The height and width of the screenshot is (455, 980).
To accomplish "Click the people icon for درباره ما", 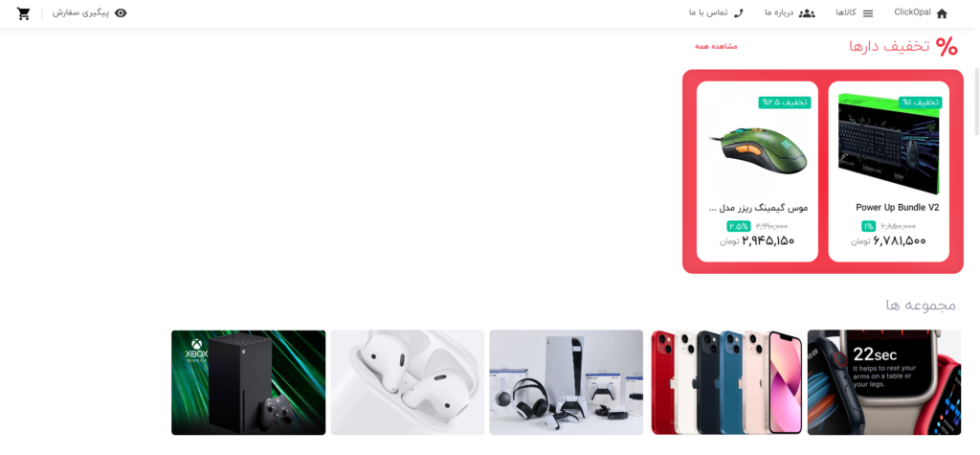I will pyautogui.click(x=808, y=13).
